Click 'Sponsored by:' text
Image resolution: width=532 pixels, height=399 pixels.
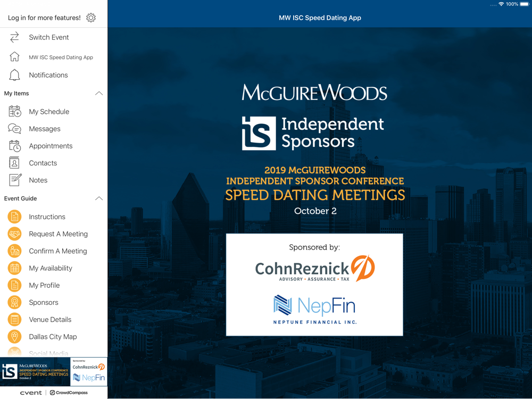(x=314, y=247)
